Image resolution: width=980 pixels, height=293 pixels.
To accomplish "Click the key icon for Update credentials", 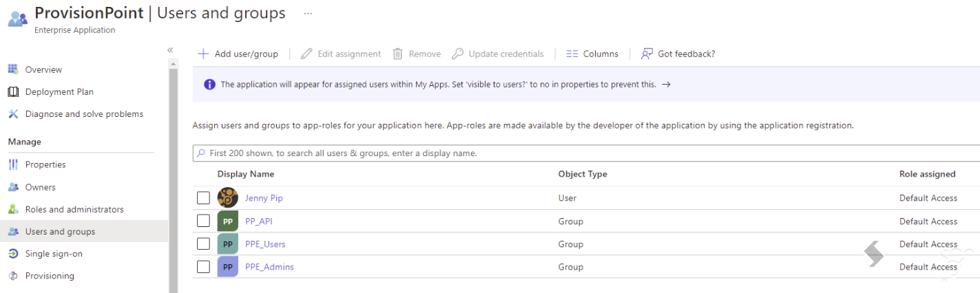I will click(457, 54).
